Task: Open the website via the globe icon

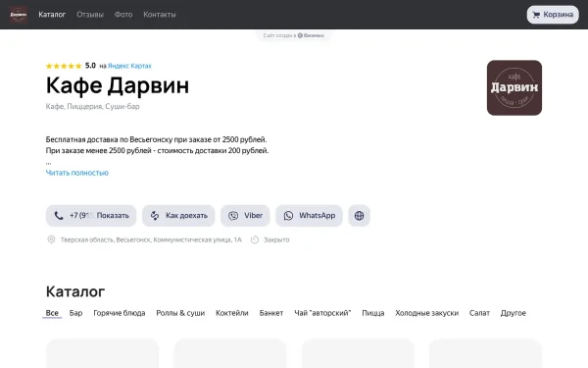Action: [x=359, y=216]
